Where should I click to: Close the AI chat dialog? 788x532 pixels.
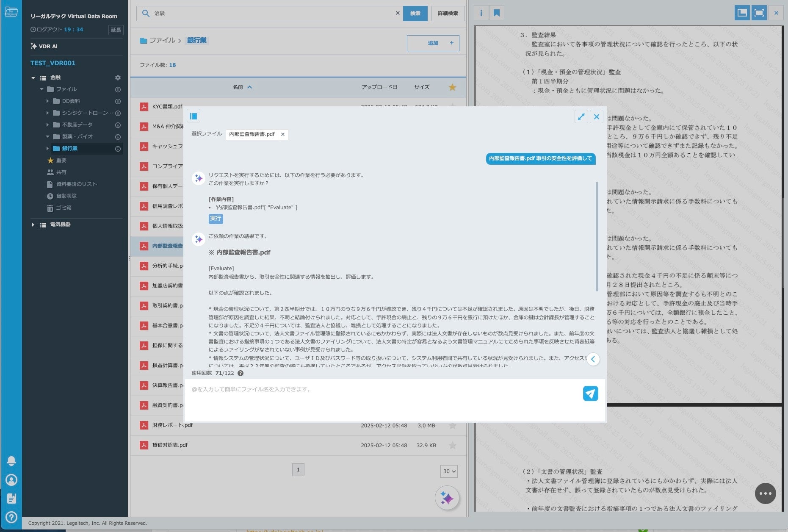(x=597, y=116)
